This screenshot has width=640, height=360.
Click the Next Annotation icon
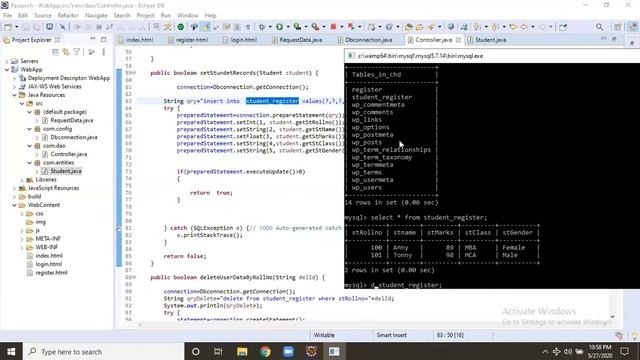point(477,27)
